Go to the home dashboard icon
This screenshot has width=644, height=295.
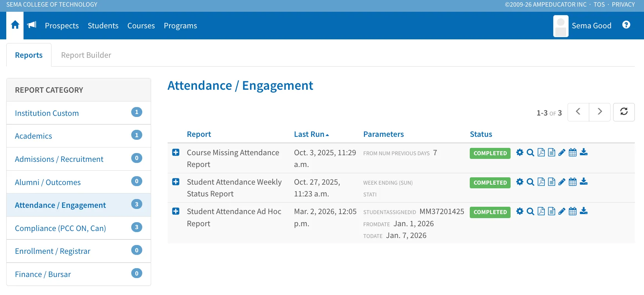tap(15, 25)
